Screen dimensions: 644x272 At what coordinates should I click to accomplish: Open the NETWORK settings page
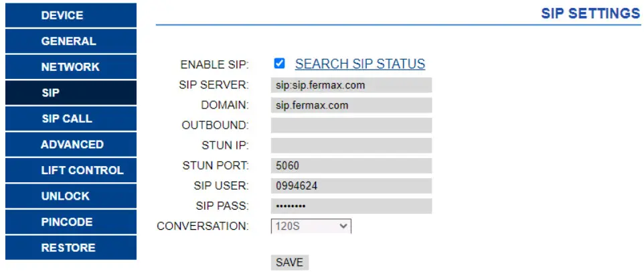click(70, 67)
